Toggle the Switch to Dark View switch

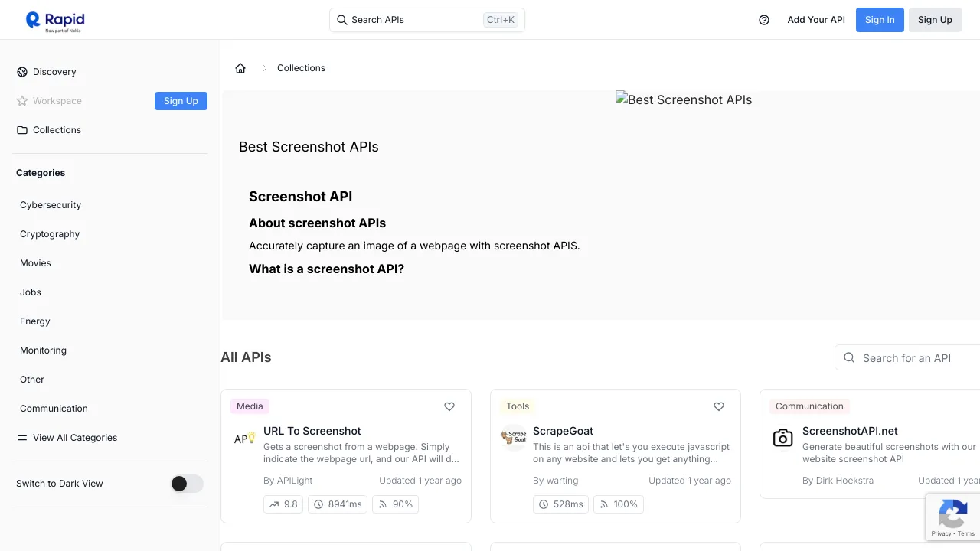187,484
